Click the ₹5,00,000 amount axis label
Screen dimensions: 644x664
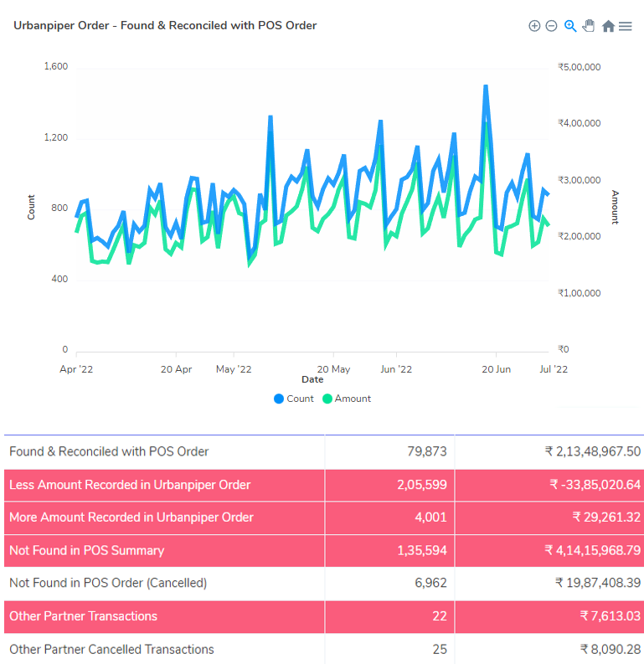pyautogui.click(x=580, y=67)
